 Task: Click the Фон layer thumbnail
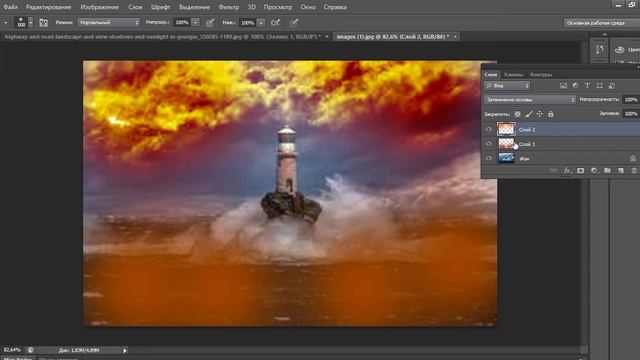[x=506, y=158]
